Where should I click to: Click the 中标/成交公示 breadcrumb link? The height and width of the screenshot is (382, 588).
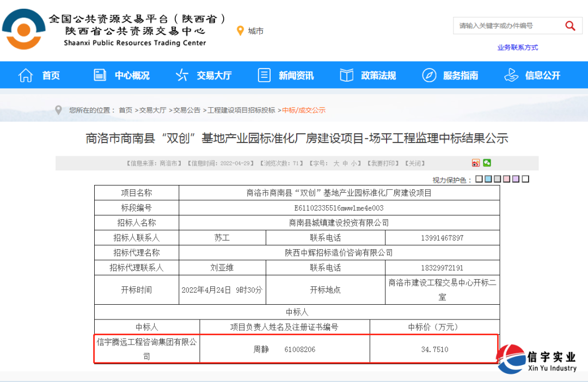(x=304, y=109)
